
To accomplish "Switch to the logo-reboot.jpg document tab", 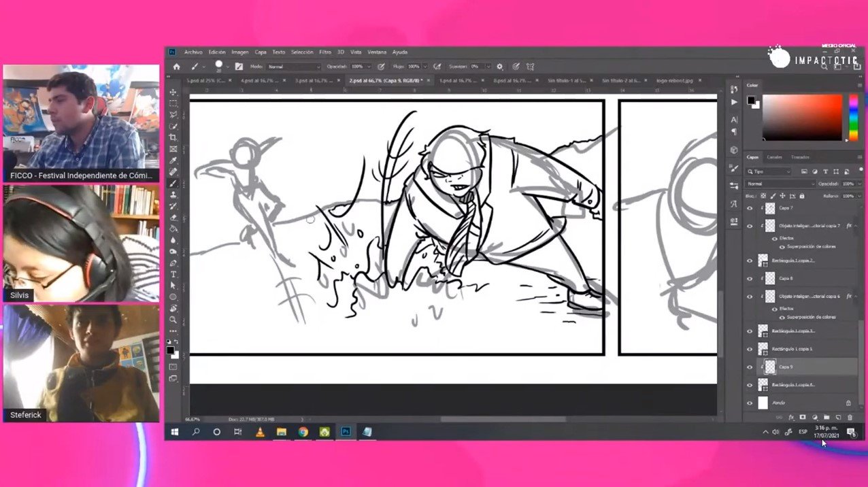I will [673, 80].
